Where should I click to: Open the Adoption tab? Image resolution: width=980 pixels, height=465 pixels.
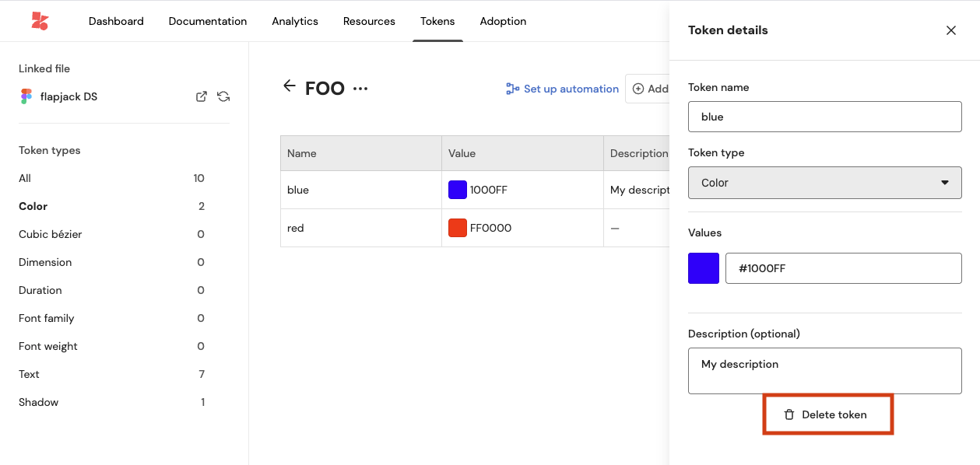503,21
